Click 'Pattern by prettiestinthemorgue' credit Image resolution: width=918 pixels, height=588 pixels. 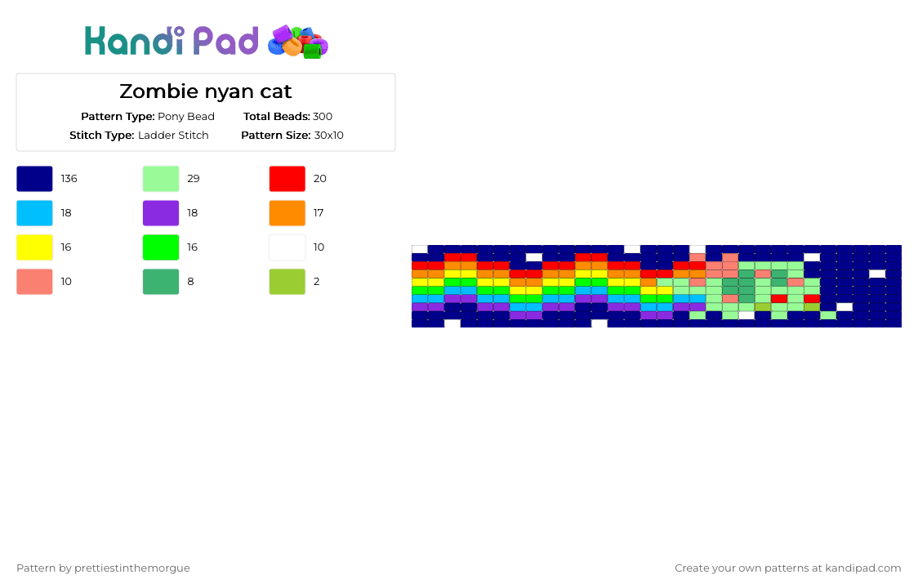point(103,568)
